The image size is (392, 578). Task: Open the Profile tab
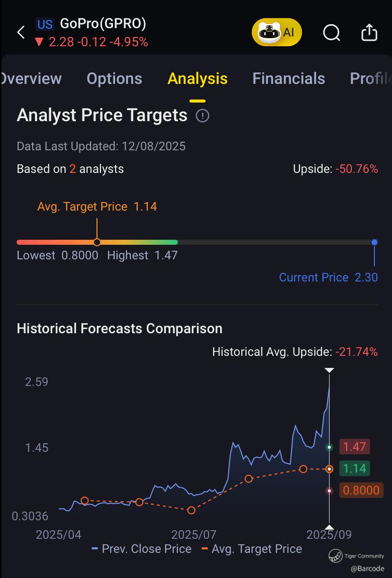pos(370,78)
